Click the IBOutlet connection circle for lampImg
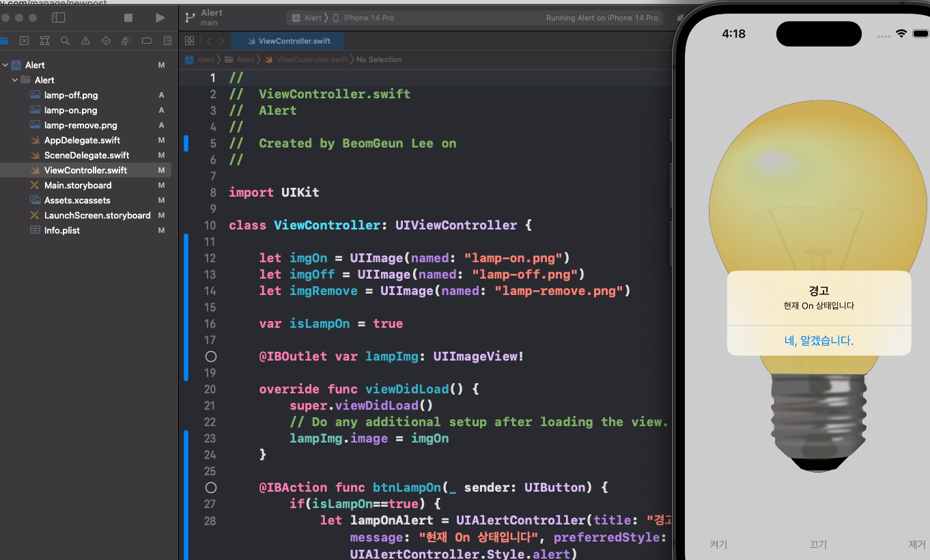The width and height of the screenshot is (930, 560). [210, 356]
